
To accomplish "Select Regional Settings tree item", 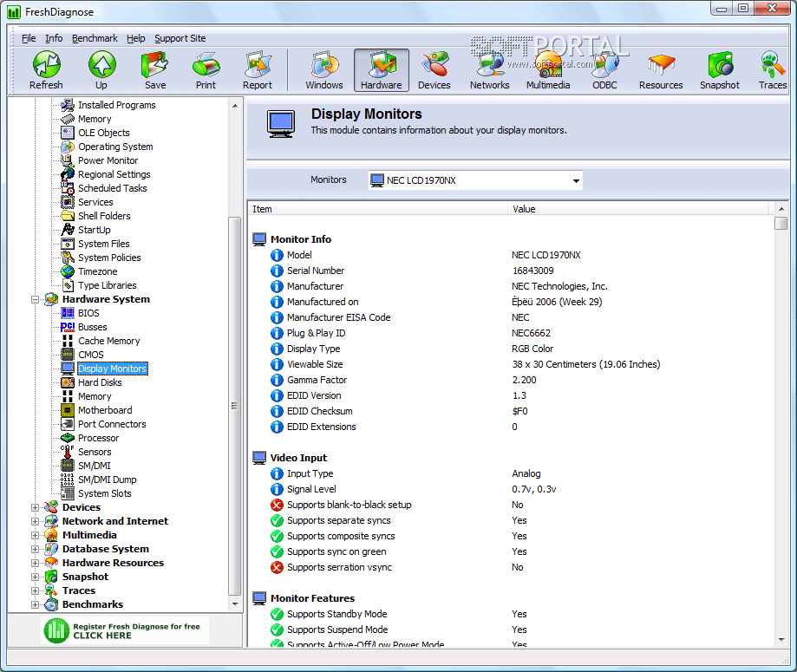I will 114,174.
